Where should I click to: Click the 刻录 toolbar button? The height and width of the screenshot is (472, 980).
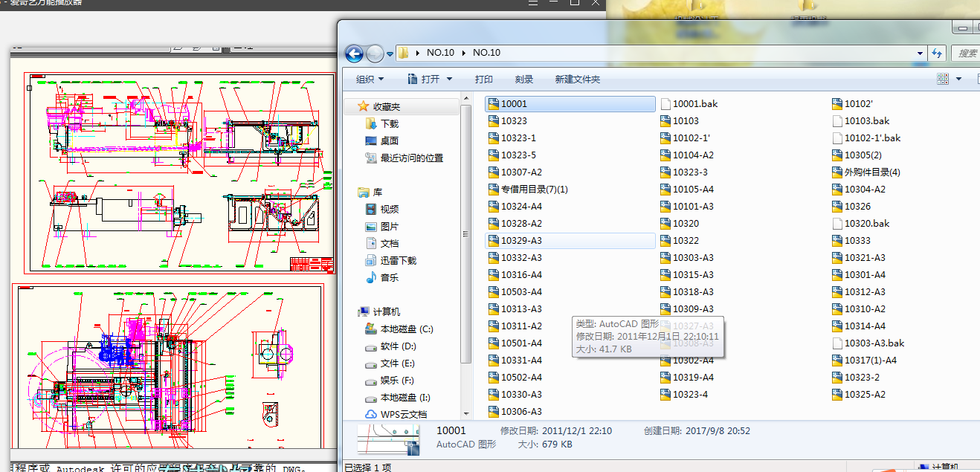click(524, 79)
